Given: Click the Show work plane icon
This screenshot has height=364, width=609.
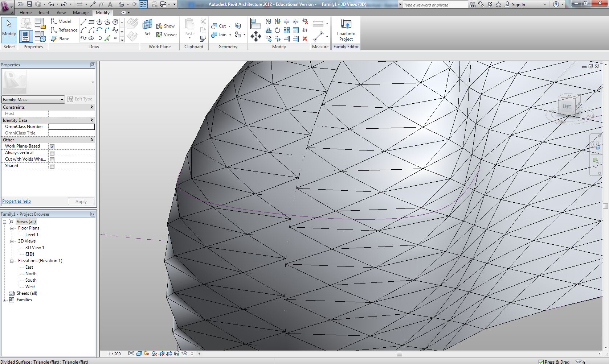Looking at the screenshot, I should [159, 26].
